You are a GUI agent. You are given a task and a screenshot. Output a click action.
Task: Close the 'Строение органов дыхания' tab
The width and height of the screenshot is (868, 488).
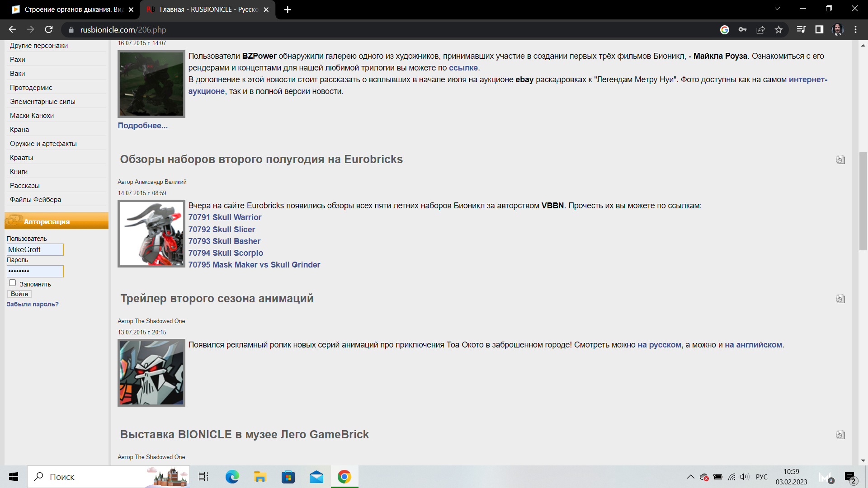pos(131,9)
